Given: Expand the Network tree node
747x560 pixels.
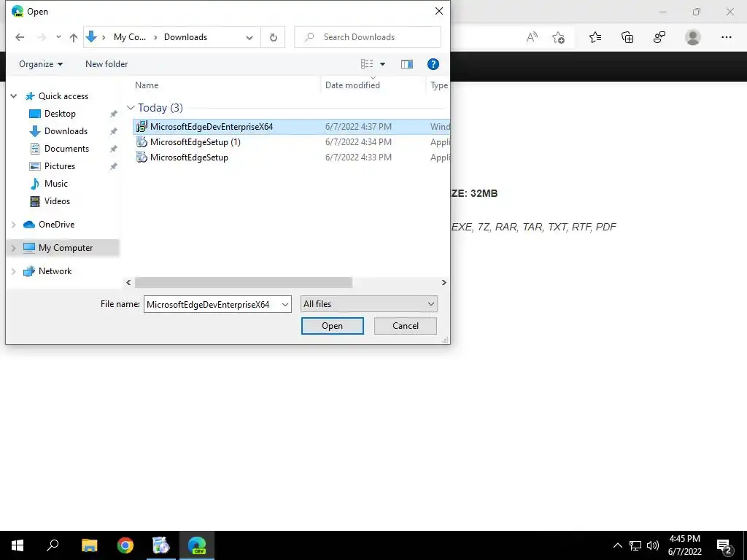Looking at the screenshot, I should [x=14, y=271].
